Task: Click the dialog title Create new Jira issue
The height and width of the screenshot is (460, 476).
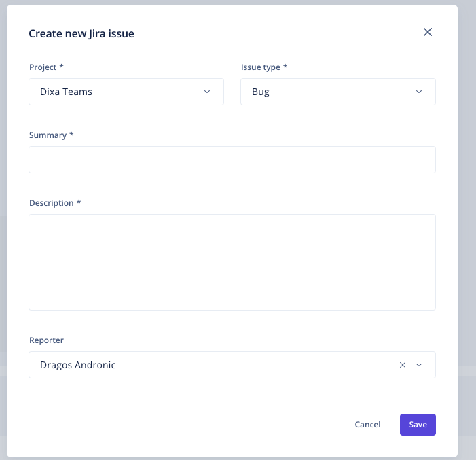Action: tap(81, 33)
